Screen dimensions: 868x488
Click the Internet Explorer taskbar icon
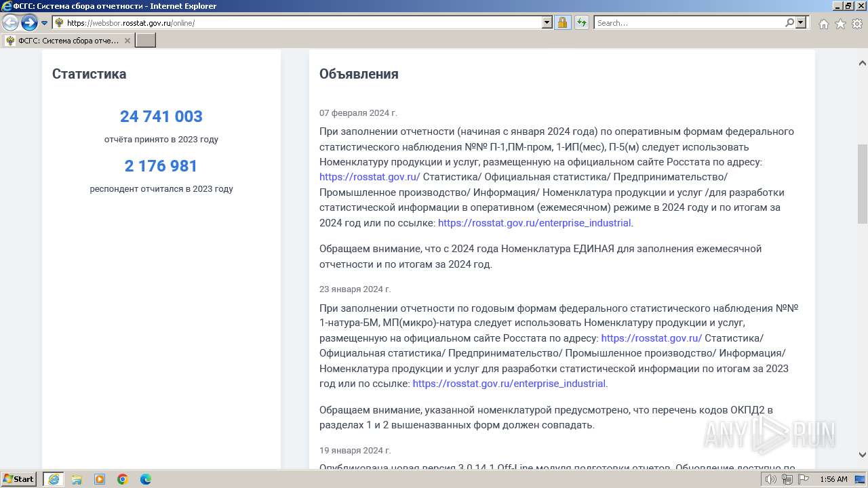(54, 479)
